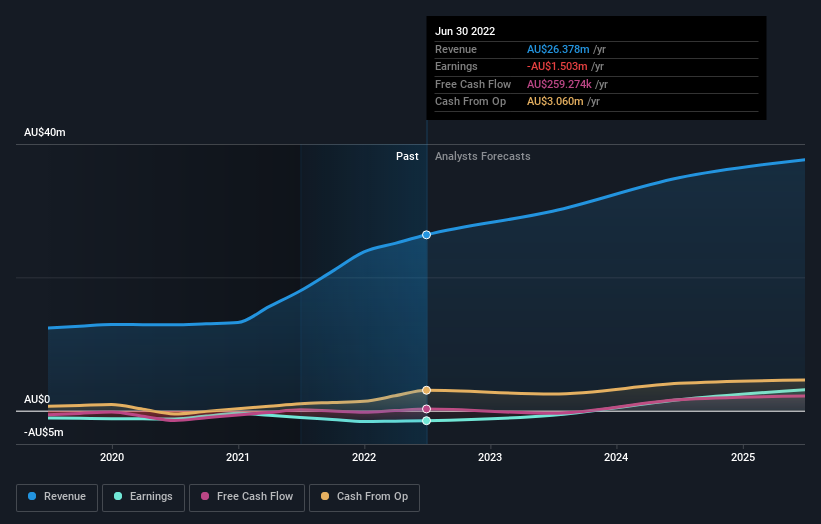This screenshot has height=524, width=821.
Task: Click the pink Free Cash Flow data point
Action: (x=426, y=409)
